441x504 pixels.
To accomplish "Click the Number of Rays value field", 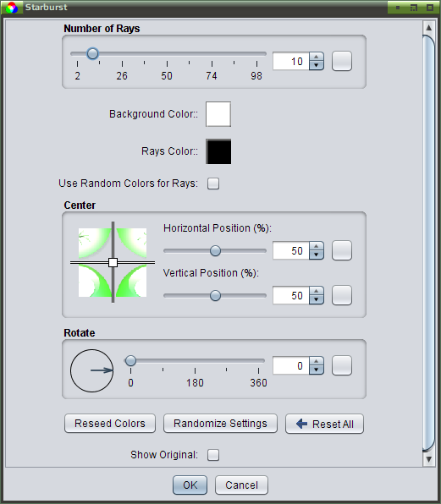I will point(291,61).
